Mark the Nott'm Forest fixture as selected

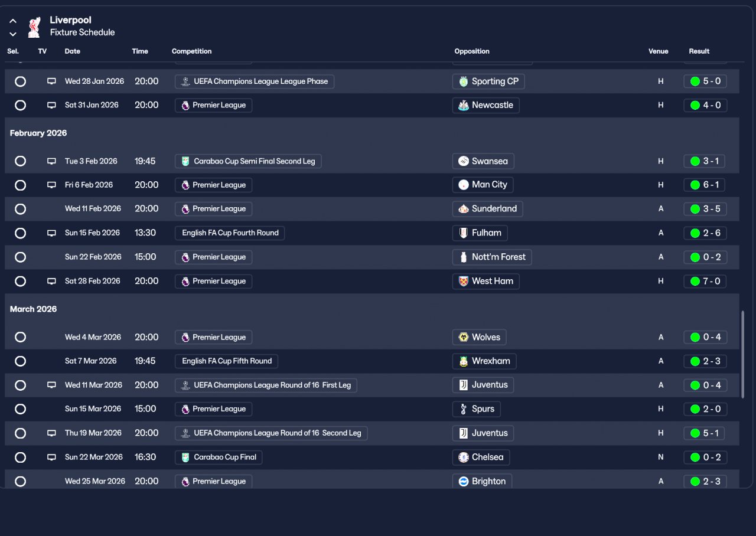[x=20, y=257]
